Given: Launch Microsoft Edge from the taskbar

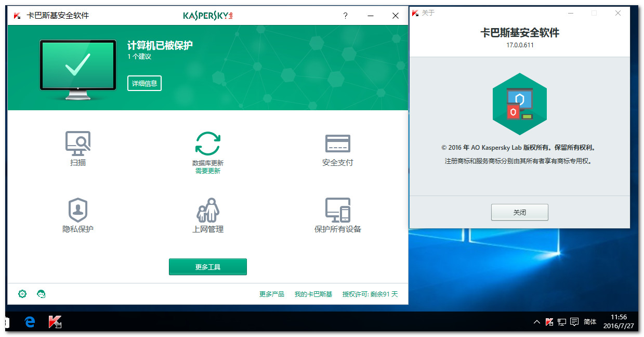Looking at the screenshot, I should [x=30, y=322].
